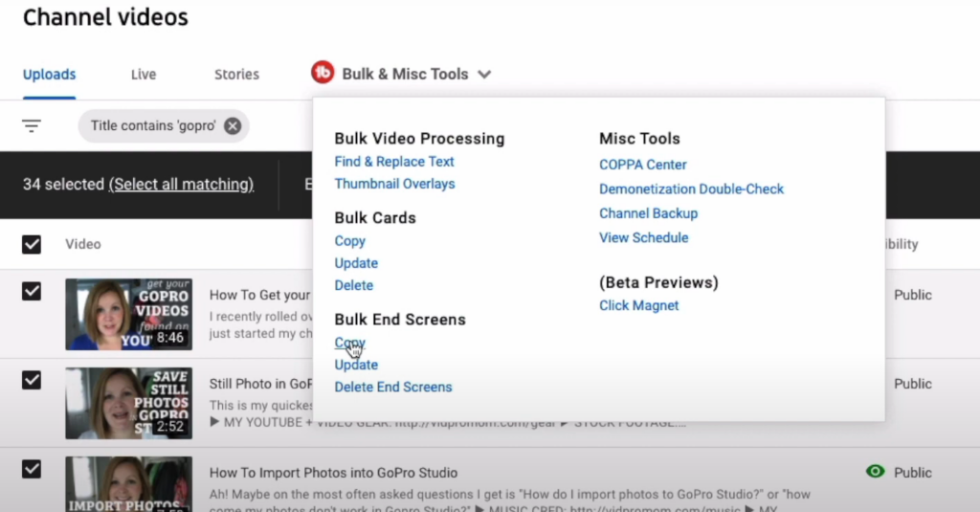Uncheck the 'How To Import Photos' video checkbox
The width and height of the screenshot is (980, 512).
coord(32,469)
